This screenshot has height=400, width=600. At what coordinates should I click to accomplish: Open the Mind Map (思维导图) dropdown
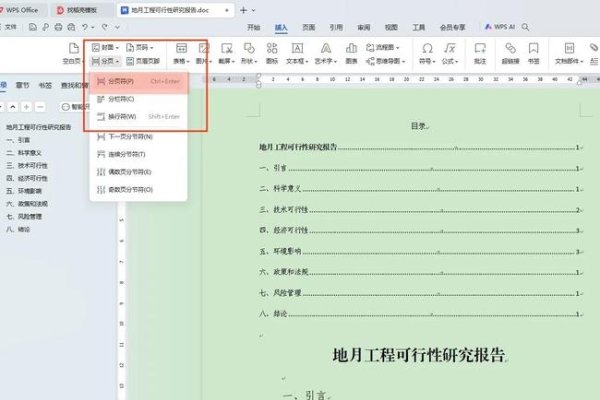(x=385, y=61)
